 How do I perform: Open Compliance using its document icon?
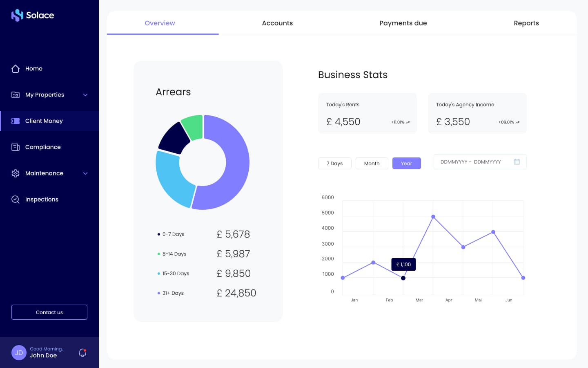[x=16, y=147]
